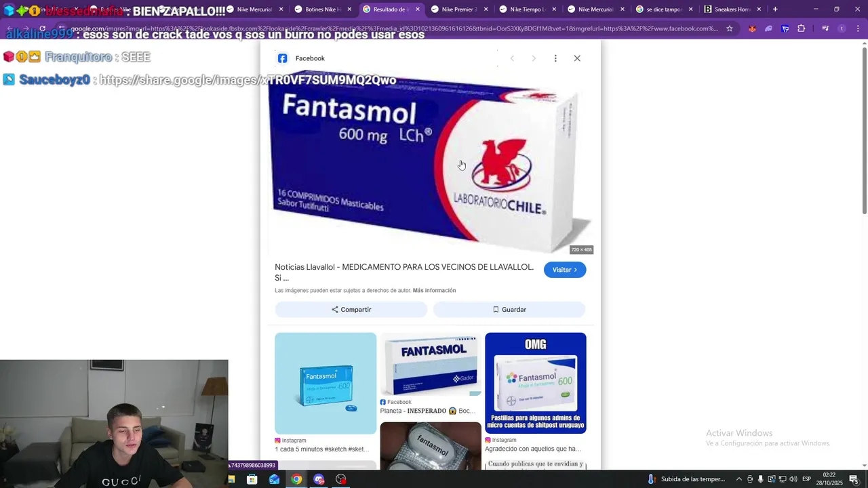Click the microphone tray icon
This screenshot has height=488, width=868.
[x=760, y=479]
